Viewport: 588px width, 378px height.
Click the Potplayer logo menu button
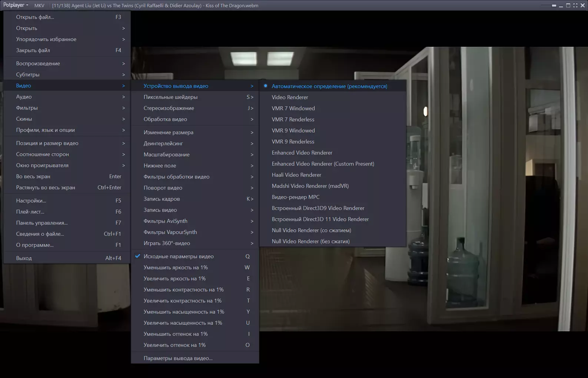click(16, 5)
